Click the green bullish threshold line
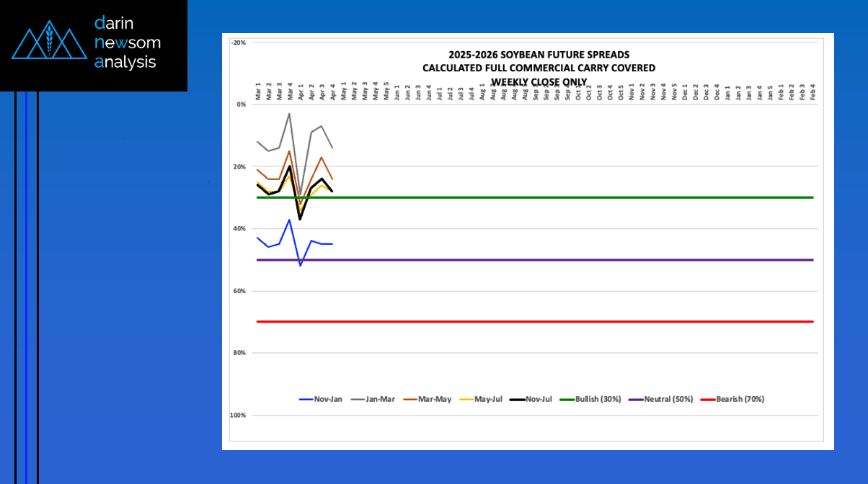 click(577, 197)
